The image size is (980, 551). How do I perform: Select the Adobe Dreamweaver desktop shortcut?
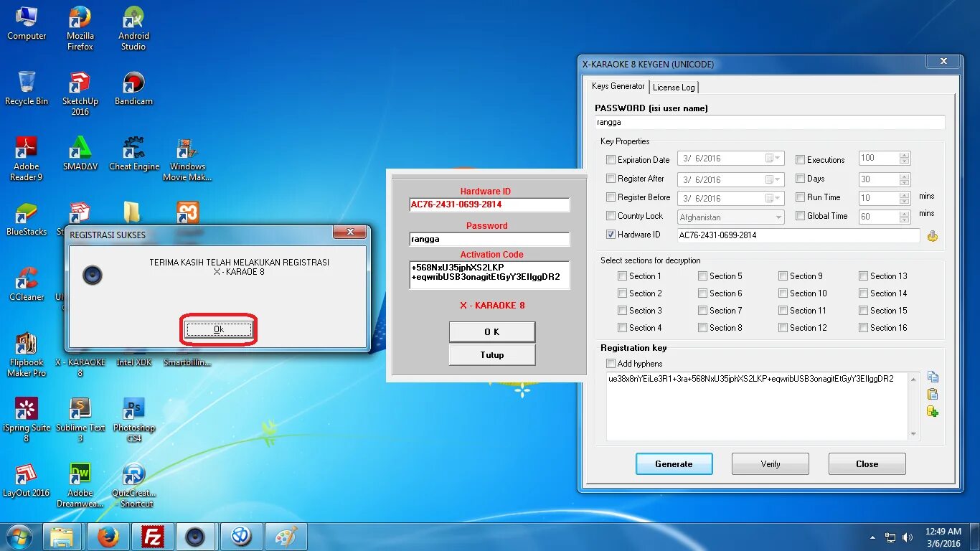point(80,485)
